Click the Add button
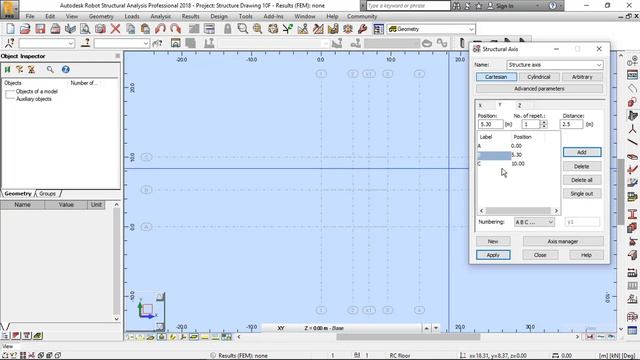 (582, 152)
